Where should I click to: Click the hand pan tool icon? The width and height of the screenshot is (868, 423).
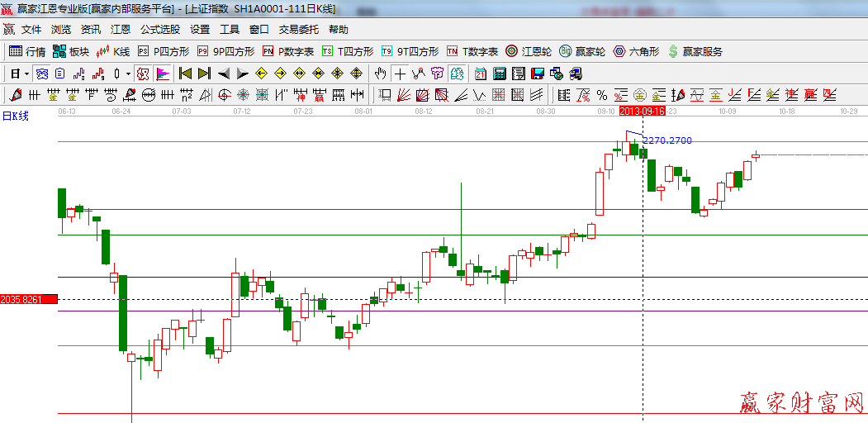(381, 74)
